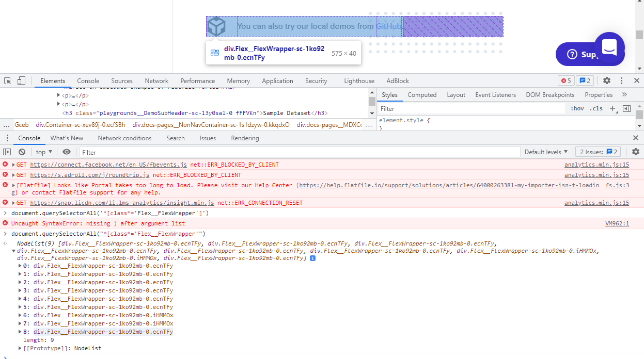Open the help.flatfile.io support article link
The image size is (644, 359).
pos(449,185)
